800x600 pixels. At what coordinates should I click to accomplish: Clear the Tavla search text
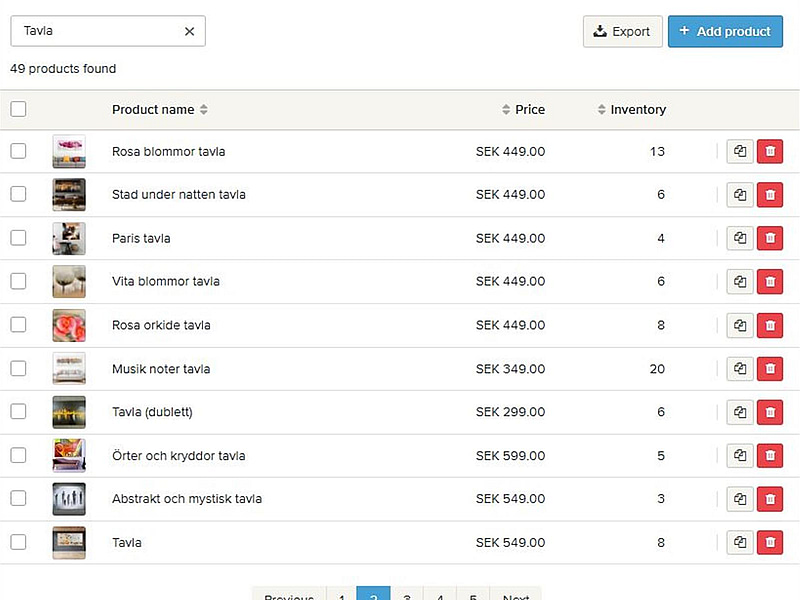tap(189, 31)
